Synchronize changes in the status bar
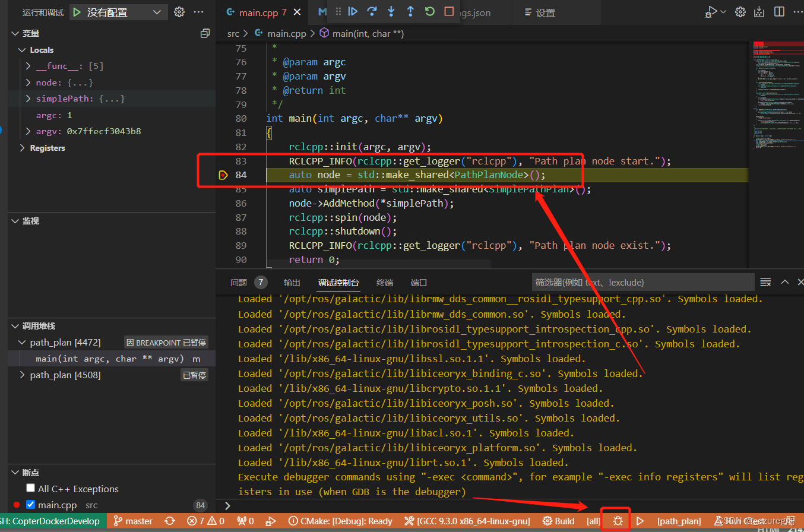This screenshot has height=532, width=804. [x=170, y=521]
